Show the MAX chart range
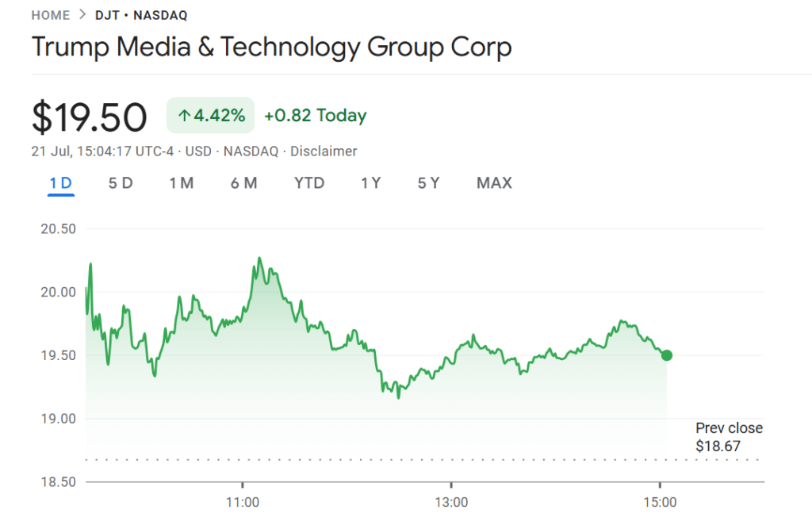812x525 pixels. click(494, 182)
